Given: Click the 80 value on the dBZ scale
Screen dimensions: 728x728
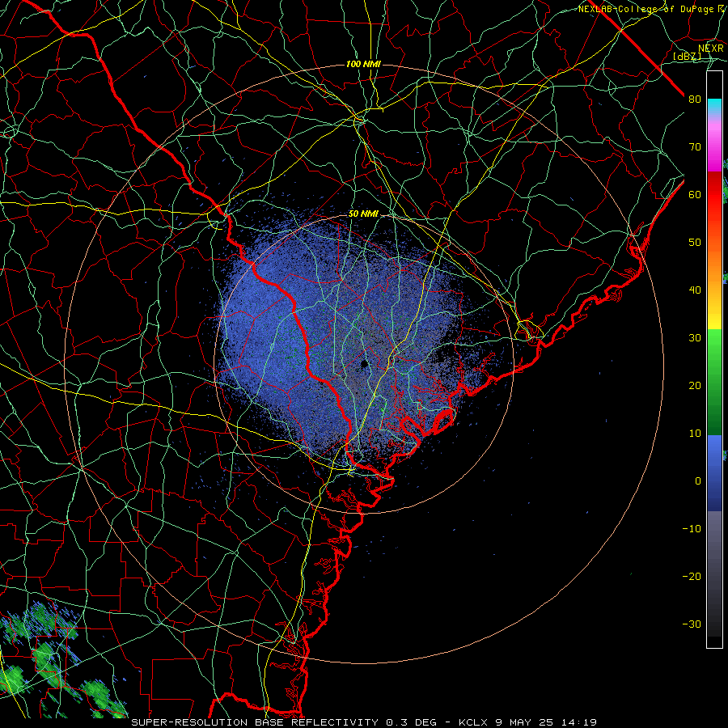Looking at the screenshot, I should click(695, 99).
